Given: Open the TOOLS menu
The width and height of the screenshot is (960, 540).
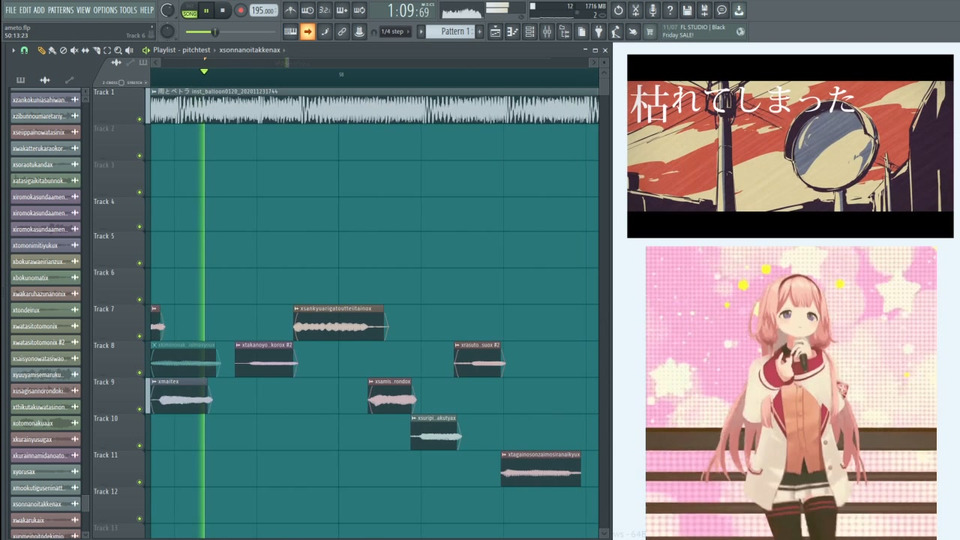Looking at the screenshot, I should (x=128, y=10).
